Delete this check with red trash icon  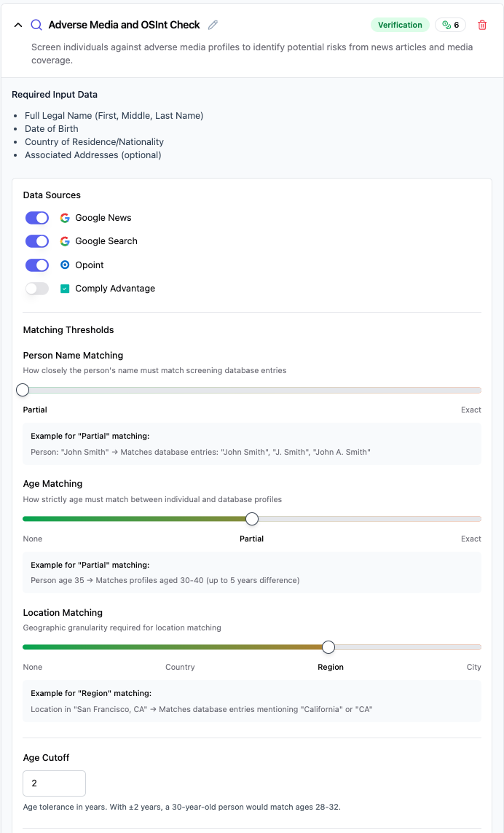point(482,25)
